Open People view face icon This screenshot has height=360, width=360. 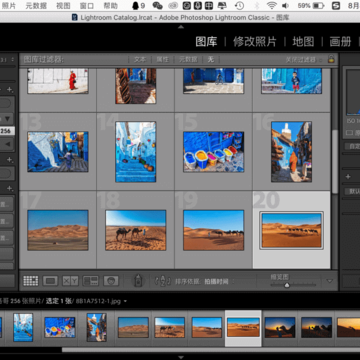(x=111, y=281)
